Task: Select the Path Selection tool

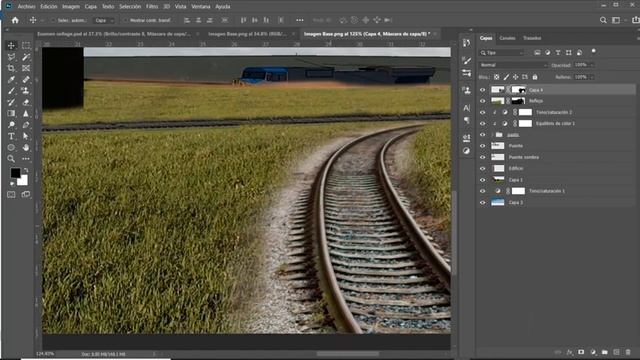Action: pos(26,136)
